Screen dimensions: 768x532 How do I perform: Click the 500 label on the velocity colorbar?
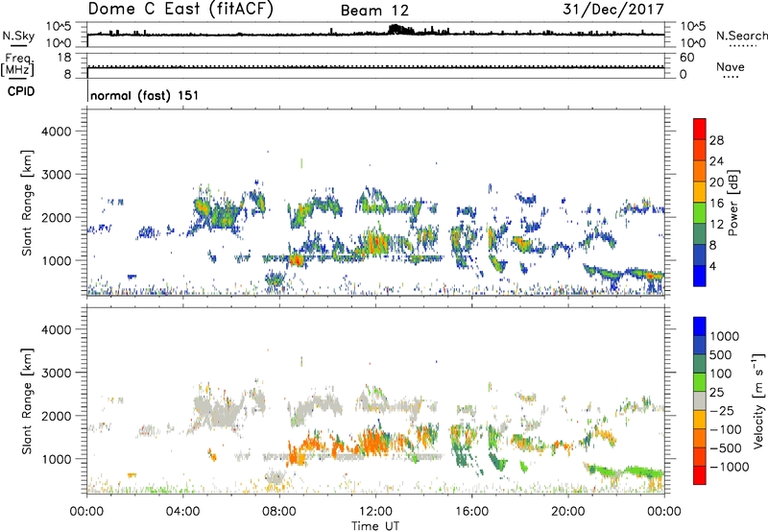point(721,355)
